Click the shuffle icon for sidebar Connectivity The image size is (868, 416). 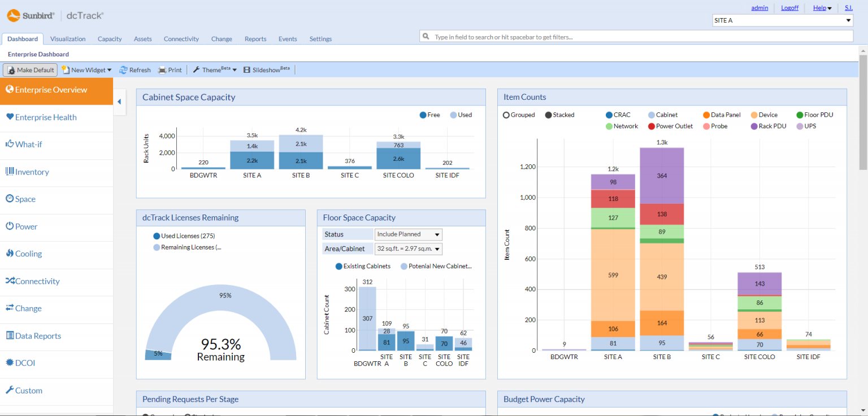10,281
